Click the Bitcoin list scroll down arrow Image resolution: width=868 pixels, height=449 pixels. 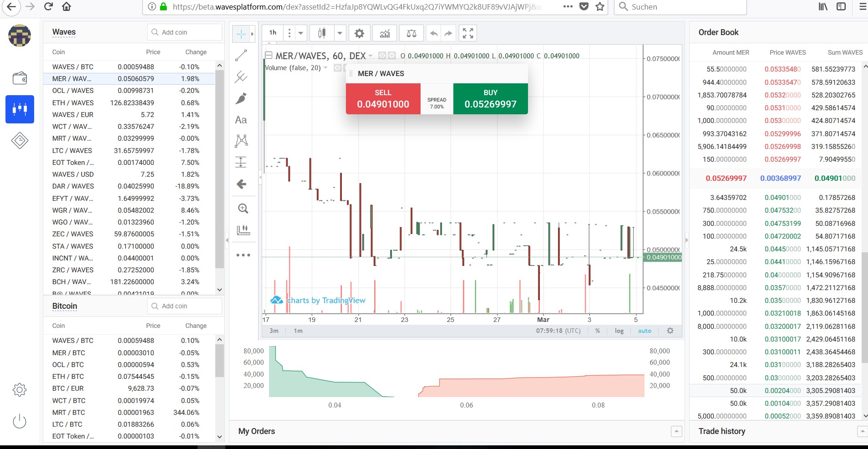[x=219, y=437]
